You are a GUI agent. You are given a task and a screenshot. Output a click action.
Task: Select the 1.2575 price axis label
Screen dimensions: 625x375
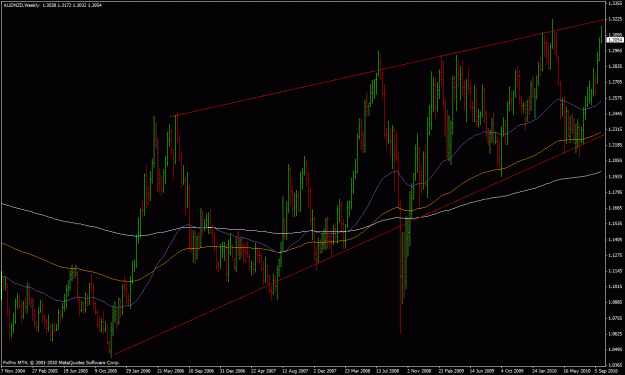615,98
